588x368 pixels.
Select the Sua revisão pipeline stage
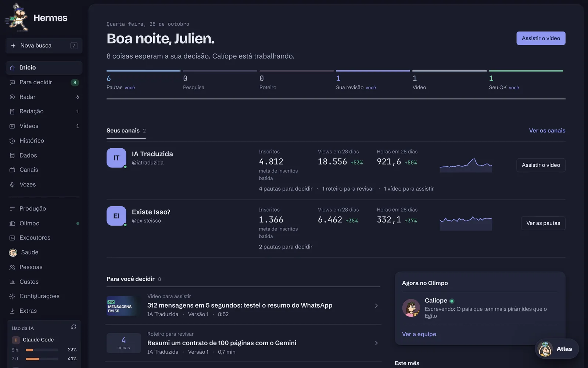click(x=373, y=81)
